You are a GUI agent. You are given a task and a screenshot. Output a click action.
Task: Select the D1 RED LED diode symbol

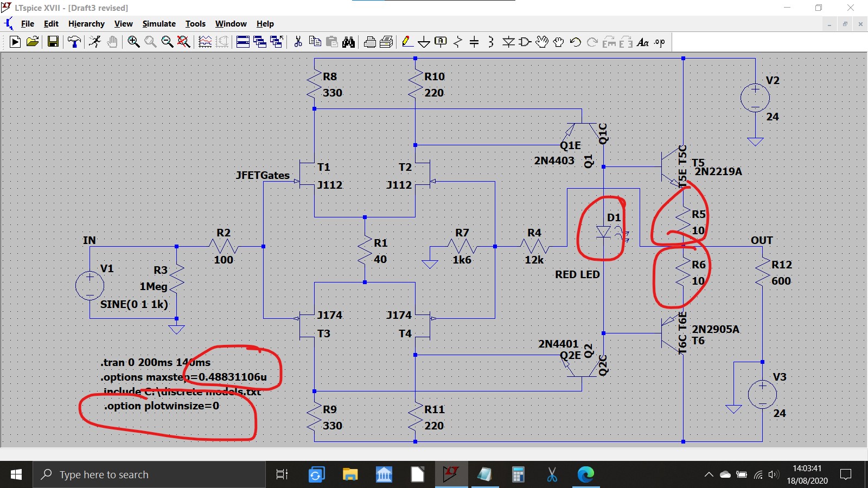tap(604, 232)
